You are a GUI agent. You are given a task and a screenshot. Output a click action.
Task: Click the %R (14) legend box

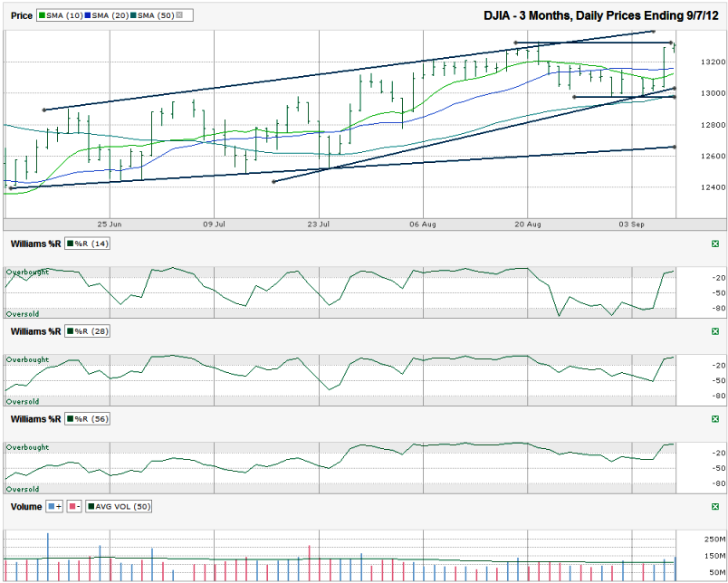[87, 244]
